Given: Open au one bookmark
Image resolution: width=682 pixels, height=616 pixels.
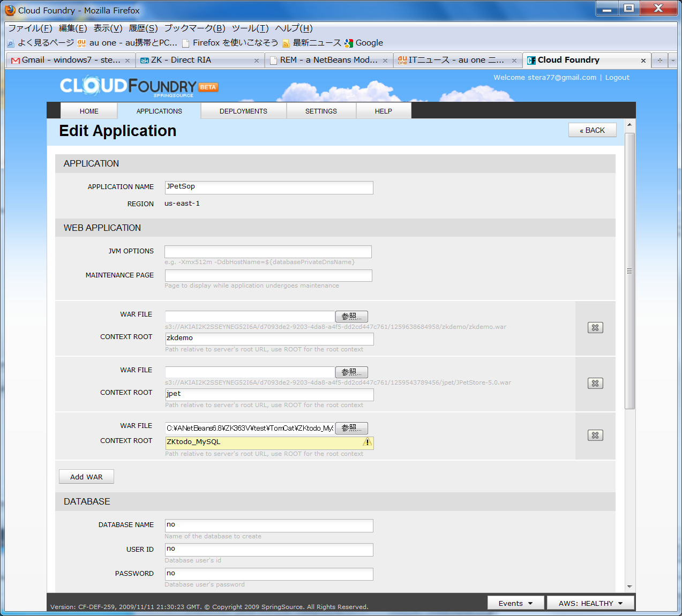Looking at the screenshot, I should coord(127,43).
